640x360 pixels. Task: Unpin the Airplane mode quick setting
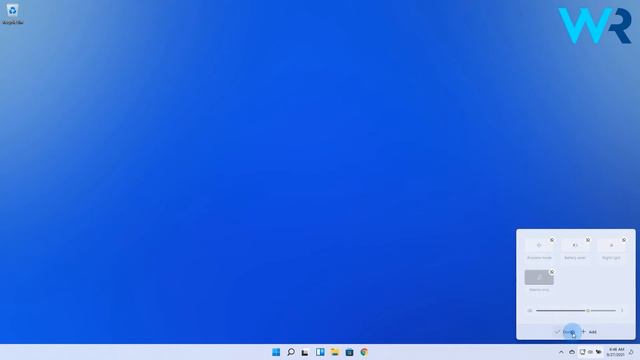click(x=552, y=240)
